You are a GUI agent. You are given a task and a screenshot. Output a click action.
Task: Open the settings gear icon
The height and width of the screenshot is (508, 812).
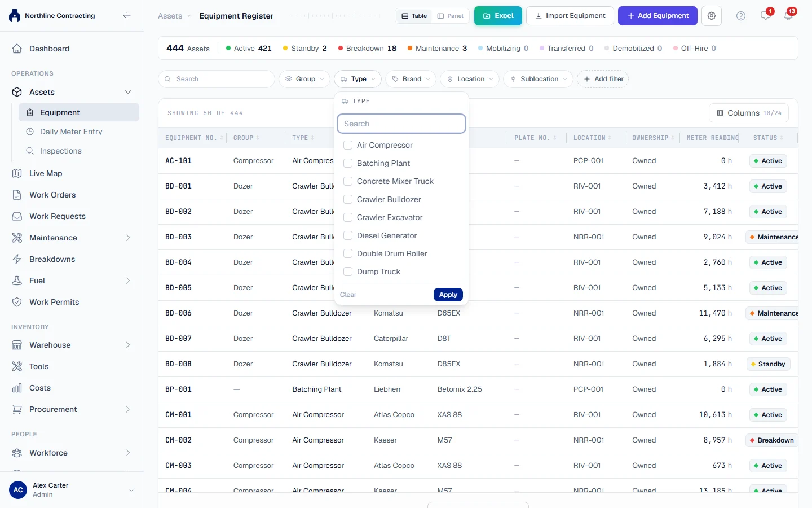point(712,16)
